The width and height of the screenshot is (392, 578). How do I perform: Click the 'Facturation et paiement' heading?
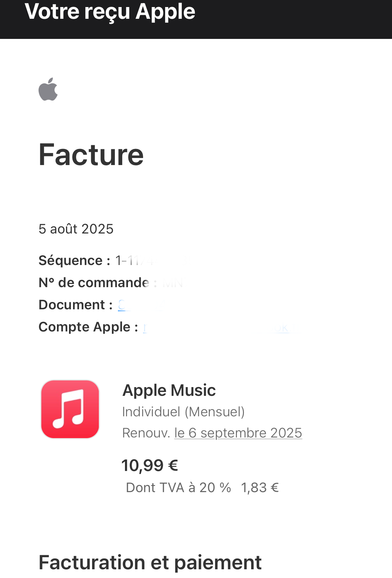[150, 562]
